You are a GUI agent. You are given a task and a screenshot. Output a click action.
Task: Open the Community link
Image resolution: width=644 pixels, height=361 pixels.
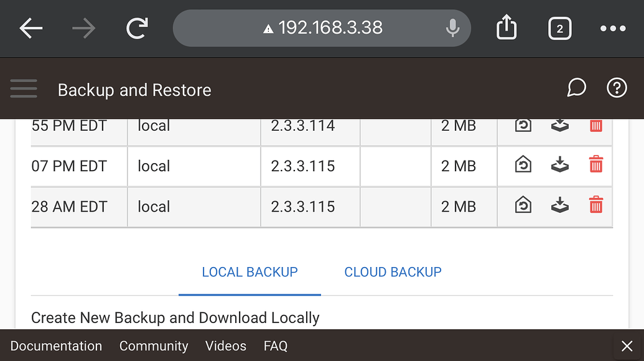click(x=154, y=346)
